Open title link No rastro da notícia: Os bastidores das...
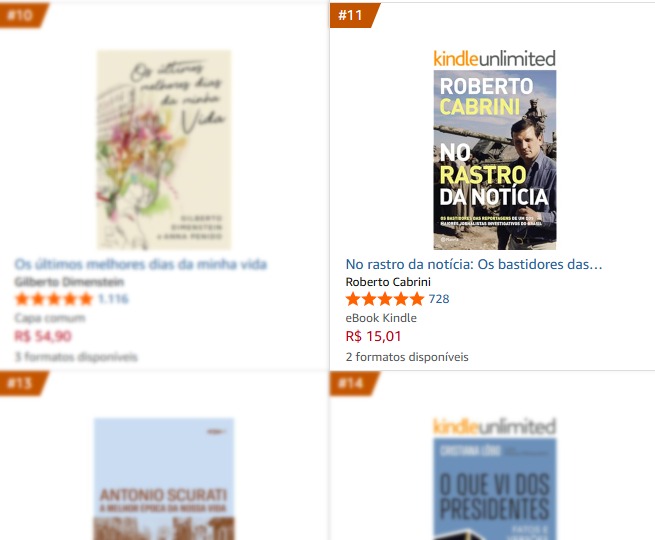Screen dimensions: 655x540 [x=474, y=264]
